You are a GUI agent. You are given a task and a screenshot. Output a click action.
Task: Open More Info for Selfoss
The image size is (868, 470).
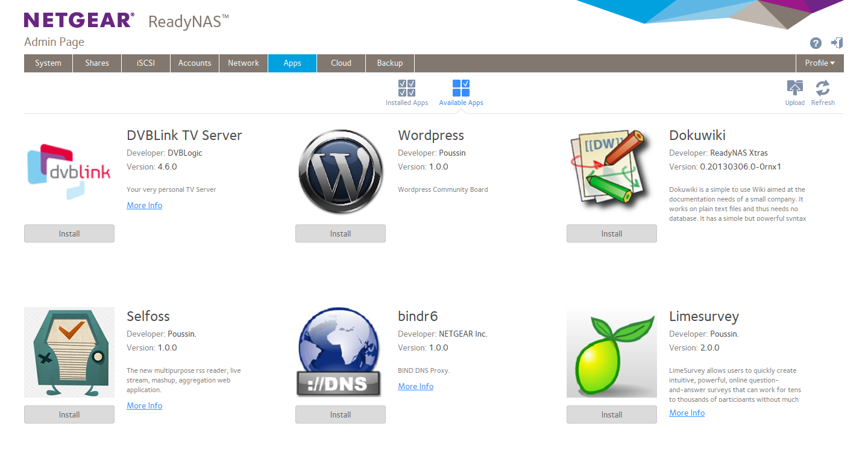click(145, 405)
